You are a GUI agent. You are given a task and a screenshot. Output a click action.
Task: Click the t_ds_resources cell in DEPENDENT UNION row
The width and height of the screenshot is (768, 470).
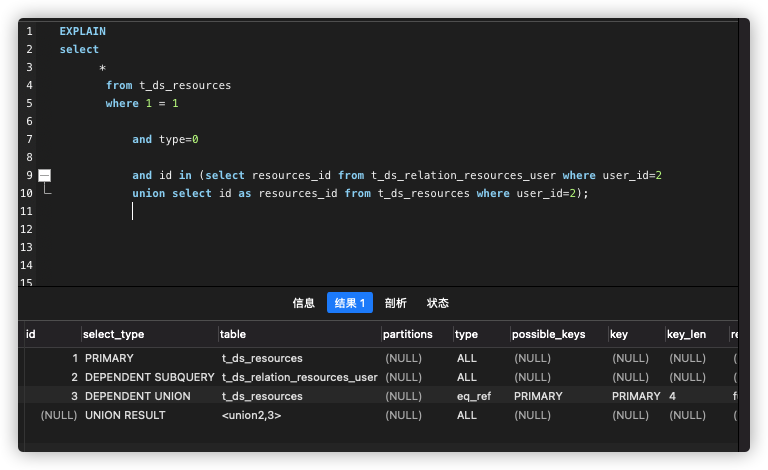pos(262,397)
